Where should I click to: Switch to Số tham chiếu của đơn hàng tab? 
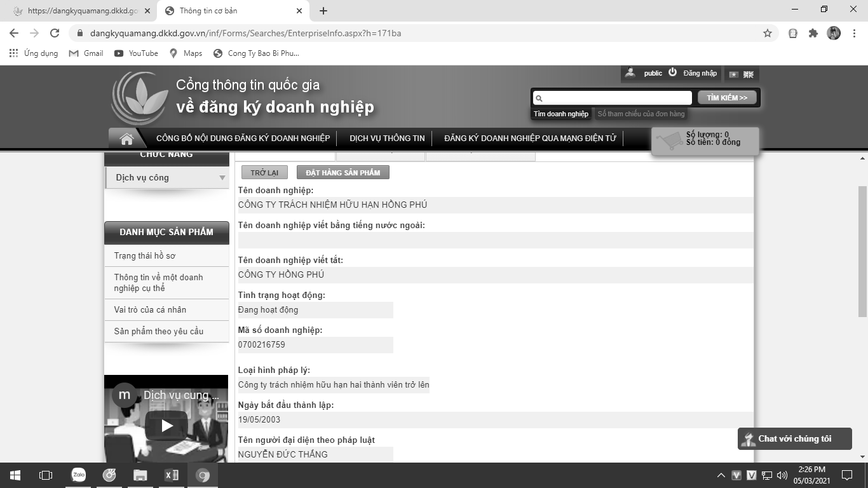pos(641,114)
